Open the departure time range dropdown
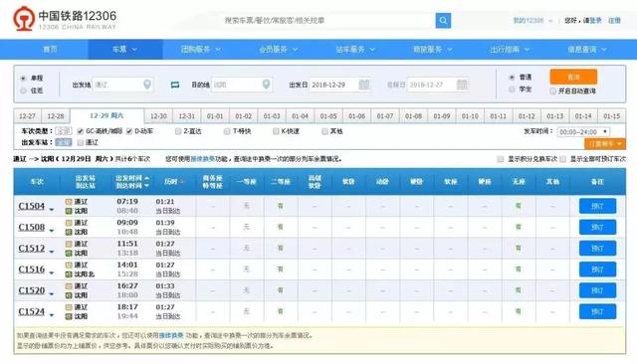The image size is (637, 364). [583, 132]
